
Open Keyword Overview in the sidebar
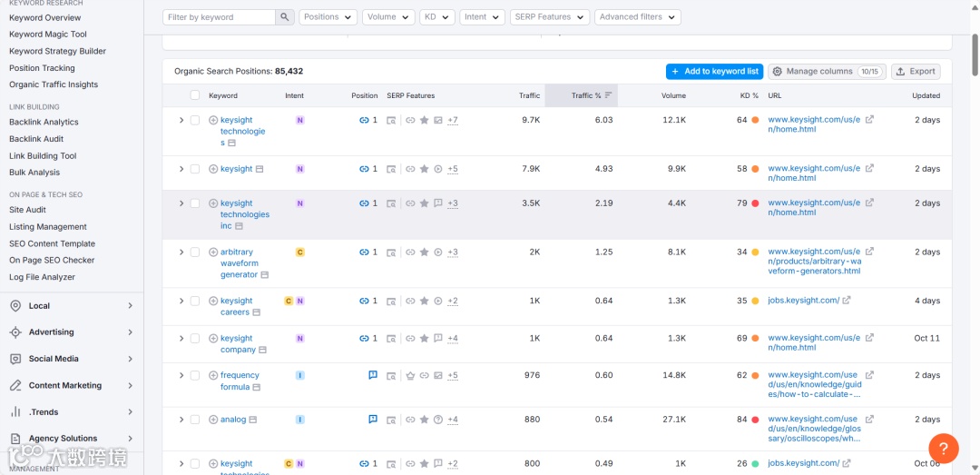pyautogui.click(x=45, y=17)
